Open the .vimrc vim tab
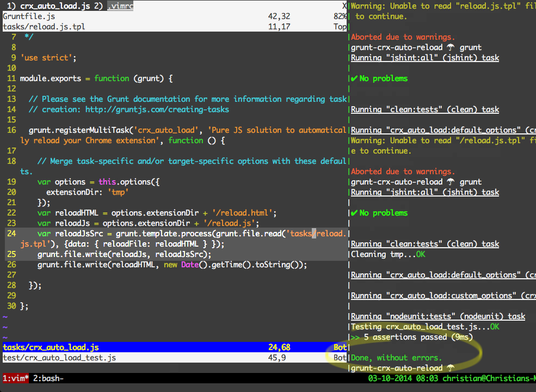 (x=120, y=6)
